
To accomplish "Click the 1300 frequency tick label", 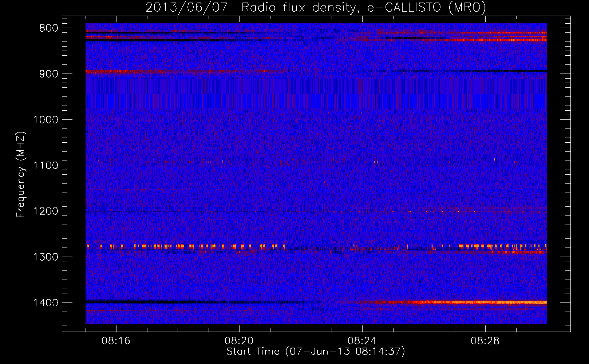I will coord(46,257).
